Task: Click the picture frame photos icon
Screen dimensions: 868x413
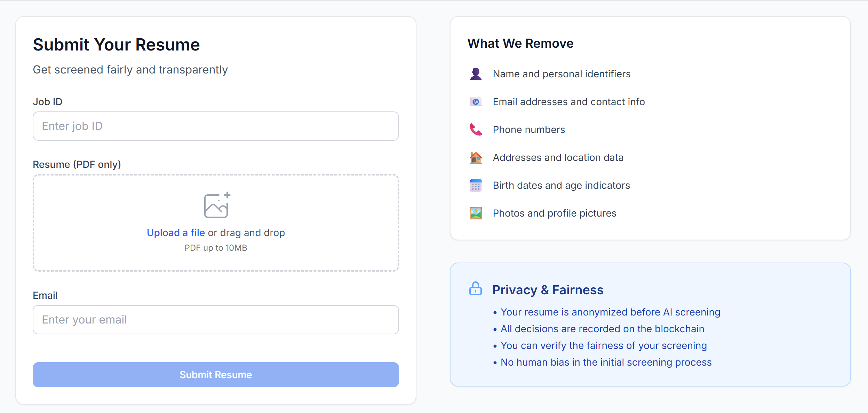Action: (476, 213)
